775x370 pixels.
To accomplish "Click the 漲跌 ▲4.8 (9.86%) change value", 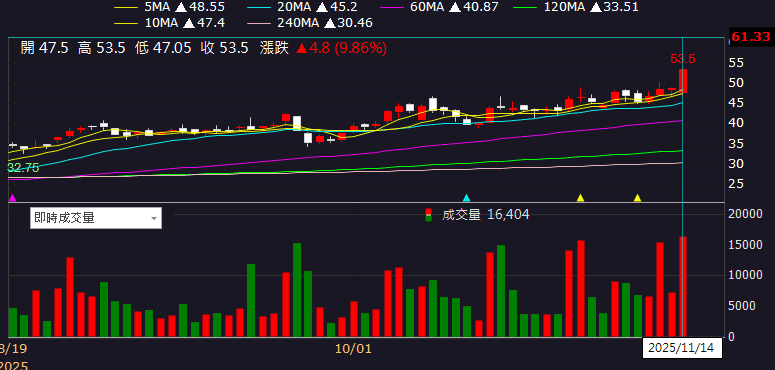I will tap(323, 48).
